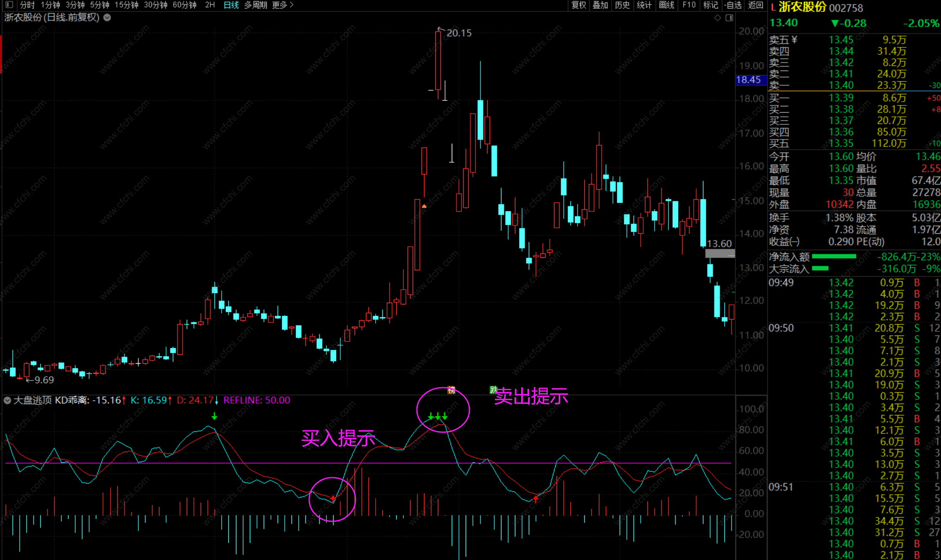Click the red L margin-trading icon
941x560 pixels.
[773, 8]
